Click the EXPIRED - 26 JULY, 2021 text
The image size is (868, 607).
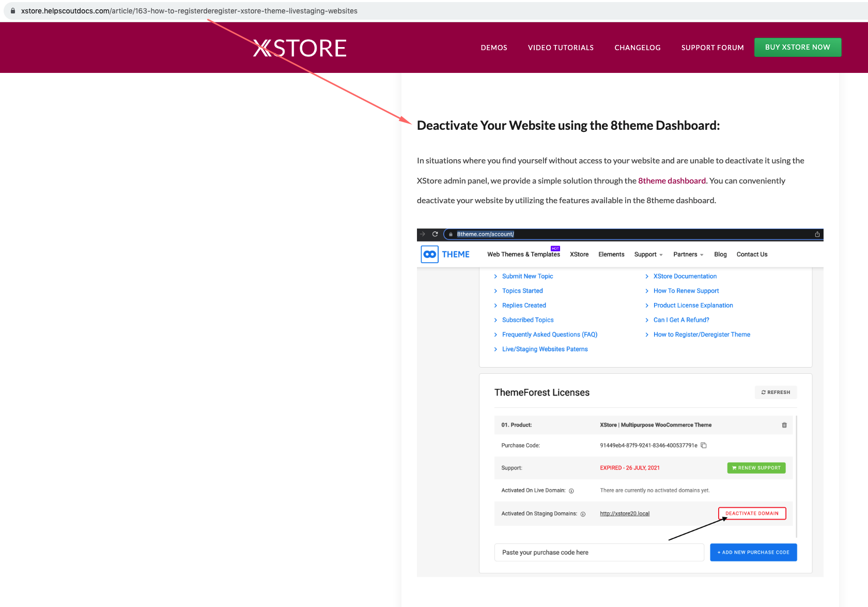[x=630, y=468]
